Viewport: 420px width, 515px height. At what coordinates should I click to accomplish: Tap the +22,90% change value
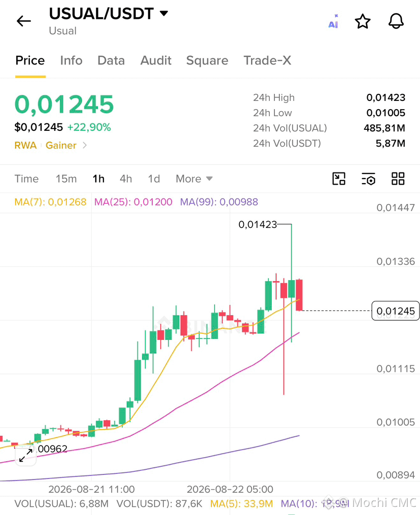(x=89, y=127)
